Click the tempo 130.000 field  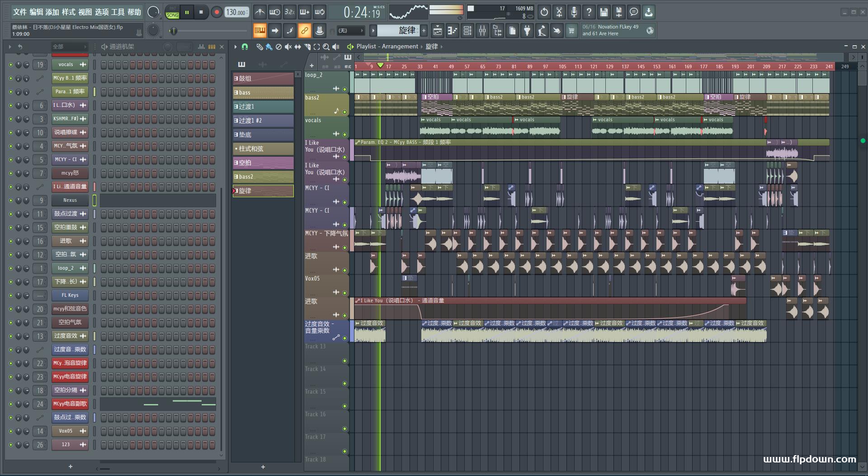coord(237,12)
